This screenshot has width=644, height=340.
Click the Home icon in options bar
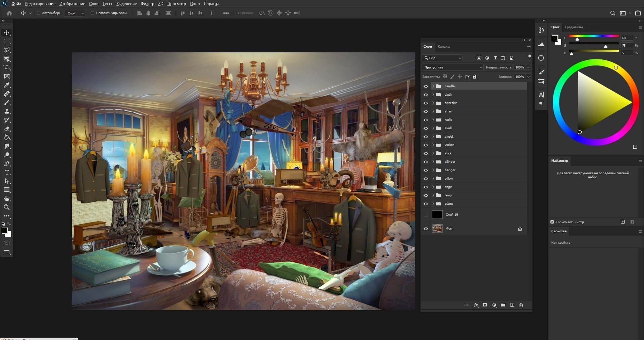(9, 13)
